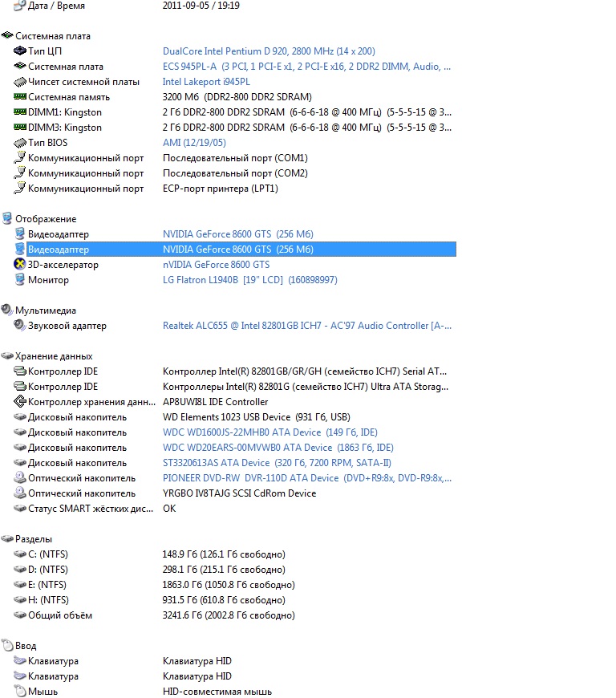The width and height of the screenshot is (616, 698).
Task: Click the Звуковой адаптер speaker icon
Action: (x=19, y=325)
